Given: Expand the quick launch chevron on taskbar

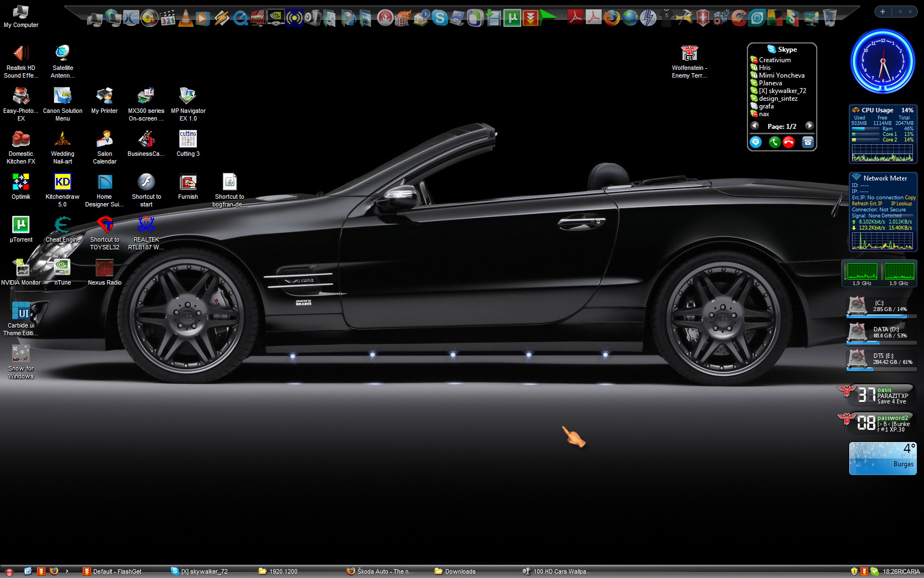Looking at the screenshot, I should point(67,571).
